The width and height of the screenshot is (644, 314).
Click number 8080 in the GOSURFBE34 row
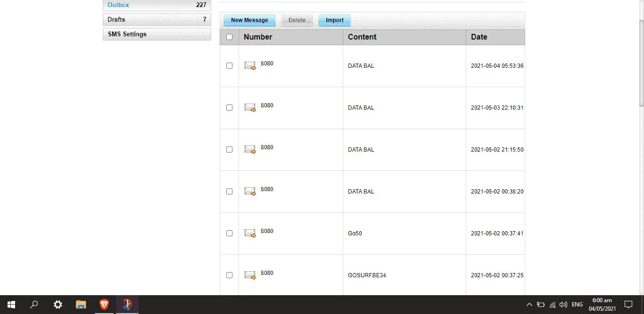(x=267, y=273)
